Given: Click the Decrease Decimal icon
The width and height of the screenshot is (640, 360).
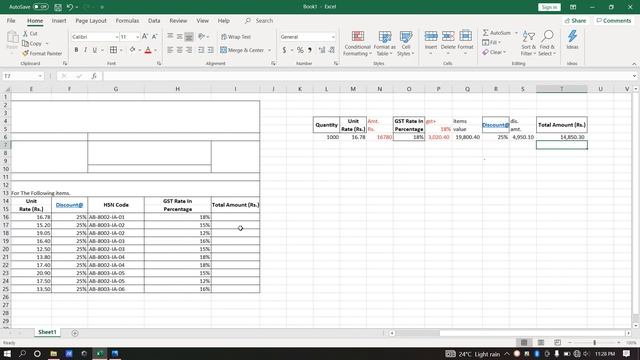Looking at the screenshot, I should coord(332,50).
